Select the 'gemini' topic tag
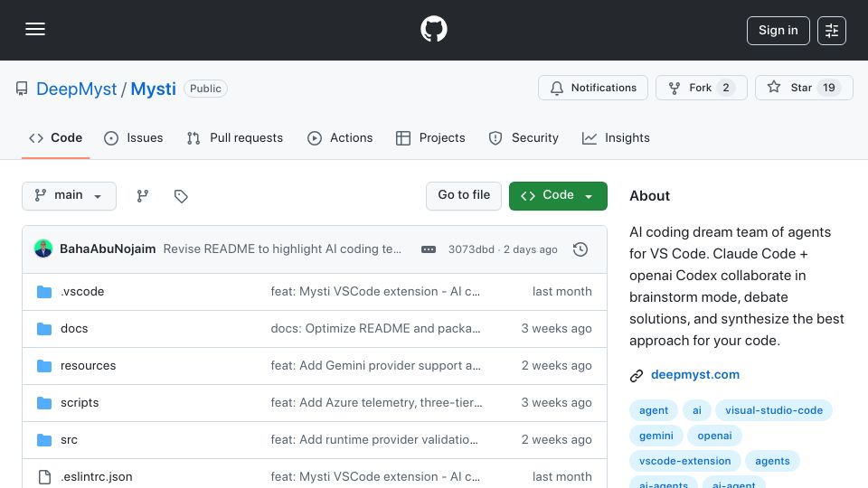The height and width of the screenshot is (488, 868). tap(656, 436)
